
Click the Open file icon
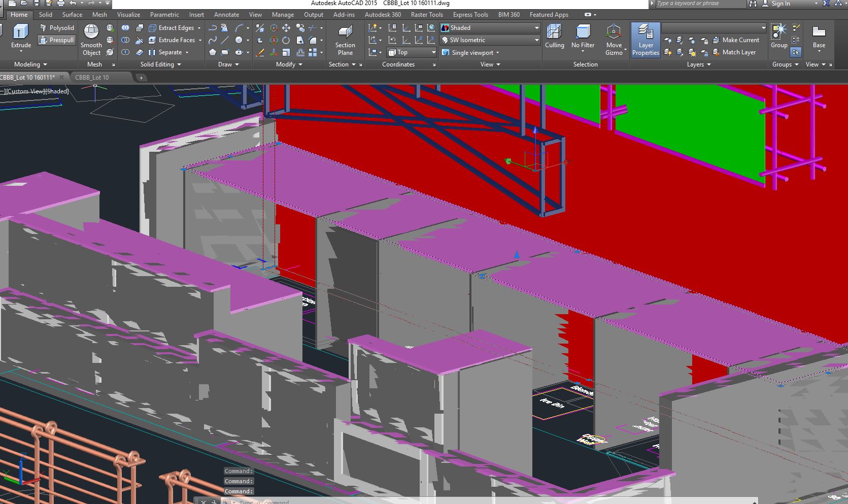tap(23, 4)
